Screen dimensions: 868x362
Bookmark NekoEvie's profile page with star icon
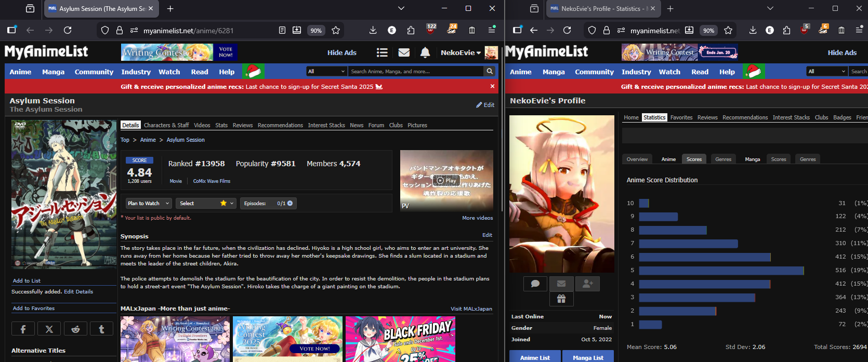point(728,30)
